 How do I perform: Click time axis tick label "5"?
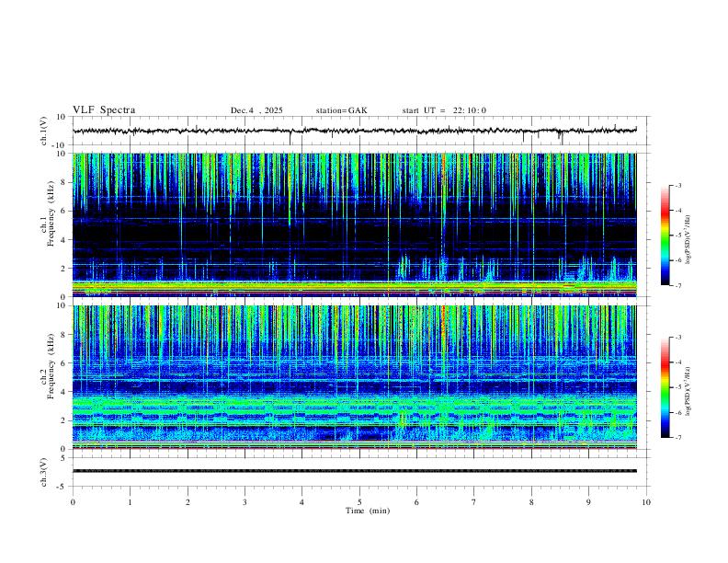(359, 502)
